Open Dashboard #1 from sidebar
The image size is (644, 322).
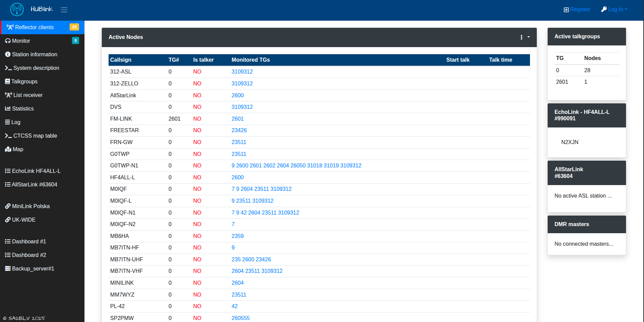tap(29, 241)
